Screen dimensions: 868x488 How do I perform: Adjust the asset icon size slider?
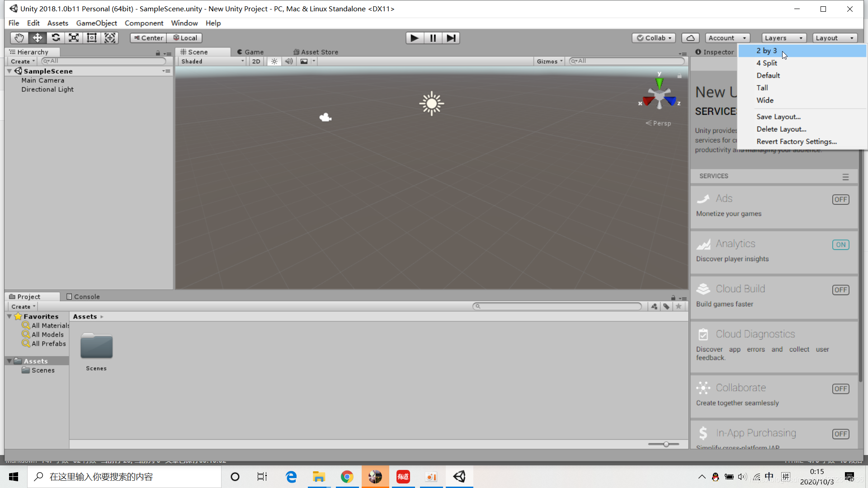(x=666, y=444)
